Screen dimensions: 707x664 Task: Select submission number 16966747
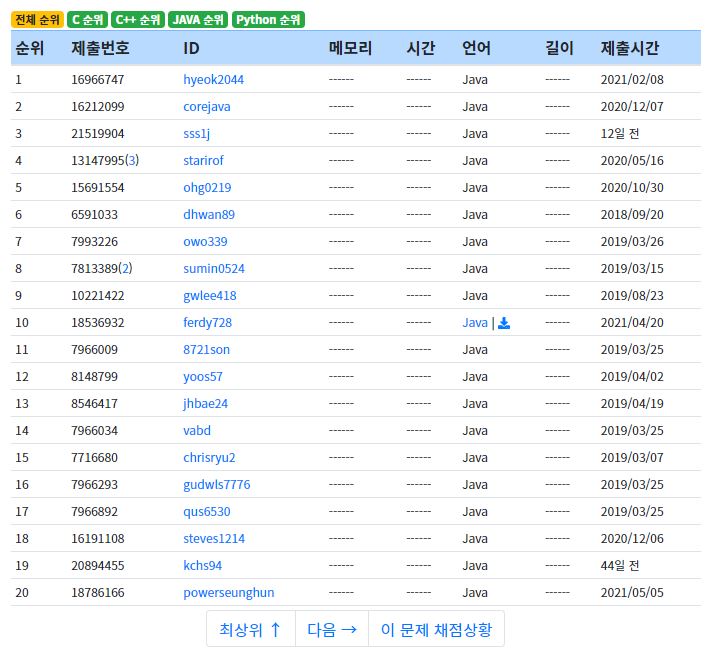coord(97,80)
